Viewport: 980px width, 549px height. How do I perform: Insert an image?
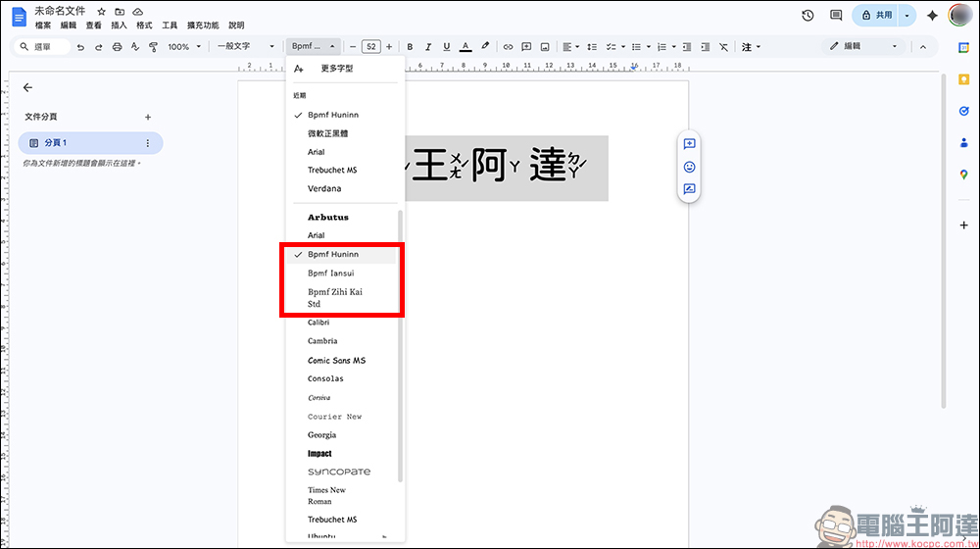(545, 47)
